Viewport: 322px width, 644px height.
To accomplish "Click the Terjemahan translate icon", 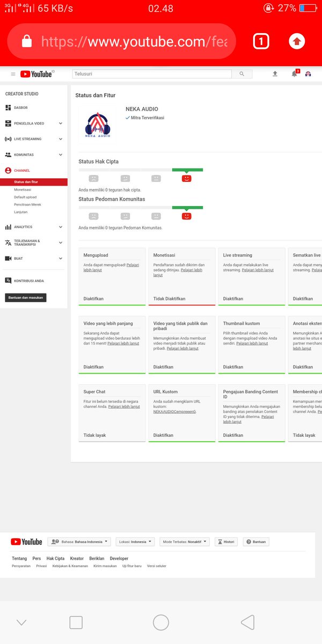I will (8, 243).
